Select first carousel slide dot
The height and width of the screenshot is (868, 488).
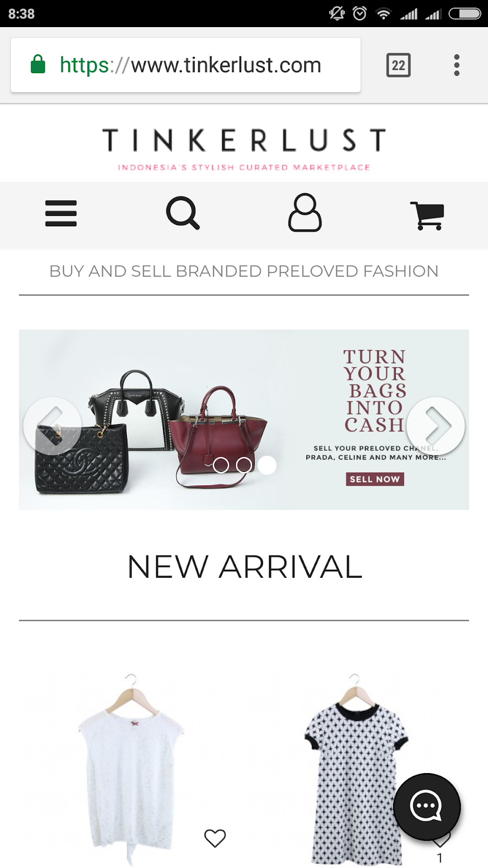(x=221, y=465)
